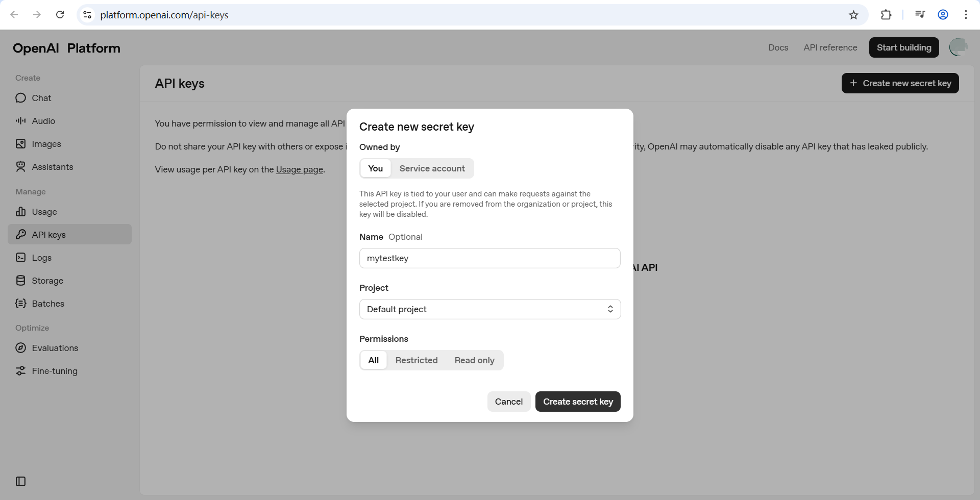Open Batches in the sidebar
Screen dimensions: 980x500
pos(69,304)
